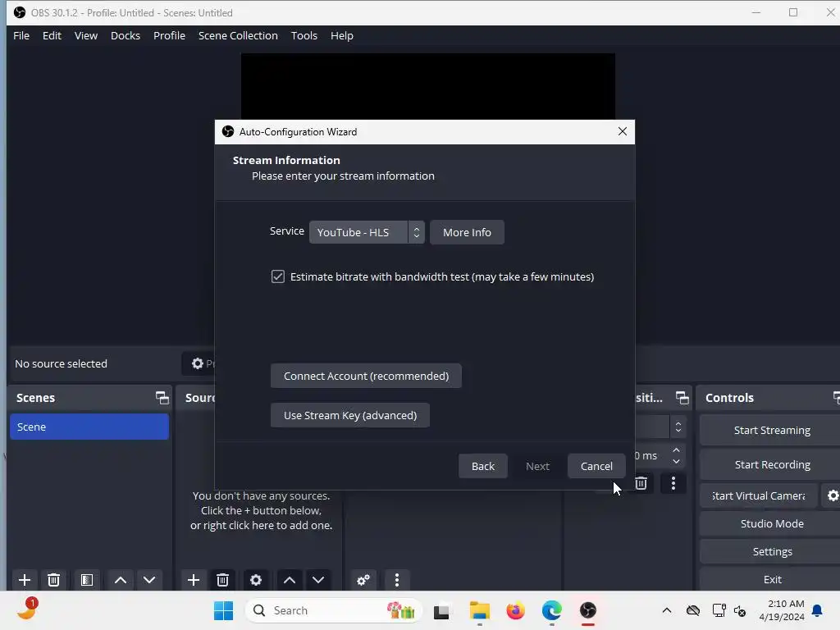Toggle Estimate bitrate with bandwidth test checkbox
Viewport: 840px width, 630px height.
(x=277, y=276)
